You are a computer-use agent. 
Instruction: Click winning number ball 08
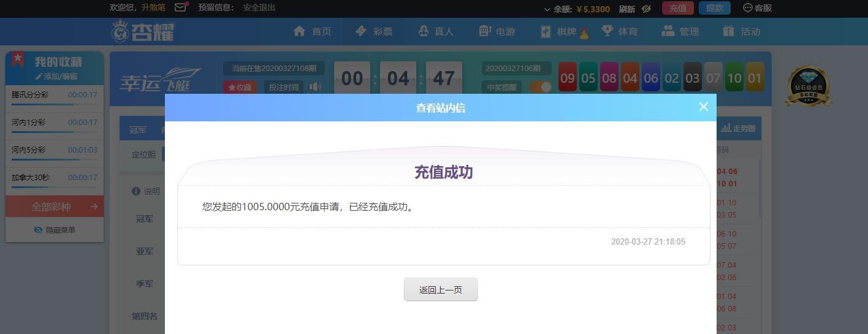tap(609, 78)
